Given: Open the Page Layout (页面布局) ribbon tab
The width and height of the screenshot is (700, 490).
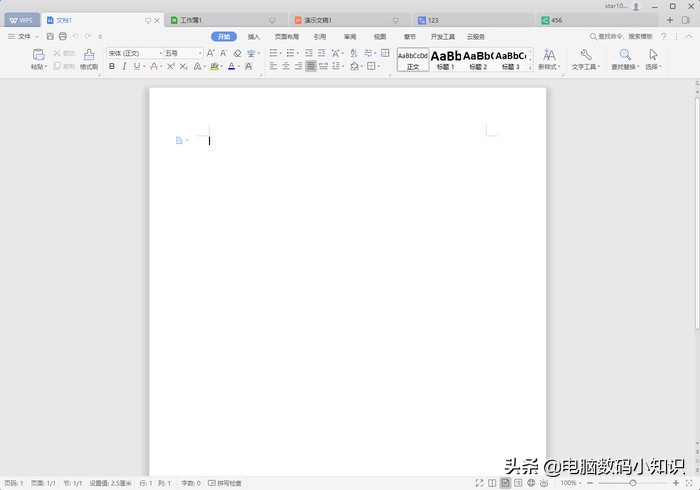Looking at the screenshot, I should coord(287,36).
